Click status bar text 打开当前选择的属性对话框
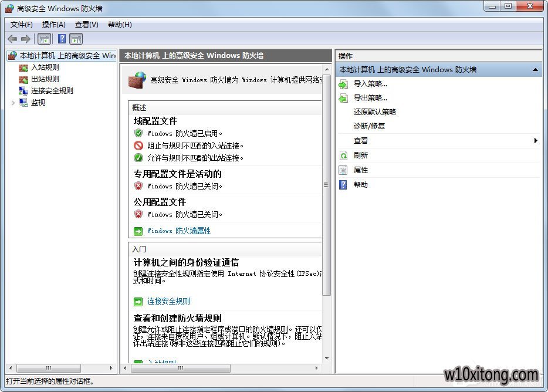Image resolution: width=548 pixels, height=392 pixels. click(50, 381)
